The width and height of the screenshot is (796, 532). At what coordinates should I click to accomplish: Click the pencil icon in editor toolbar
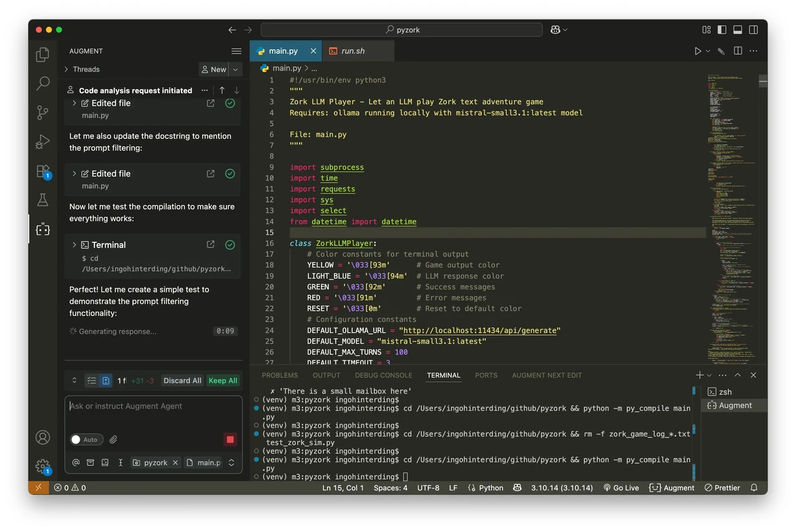[721, 51]
